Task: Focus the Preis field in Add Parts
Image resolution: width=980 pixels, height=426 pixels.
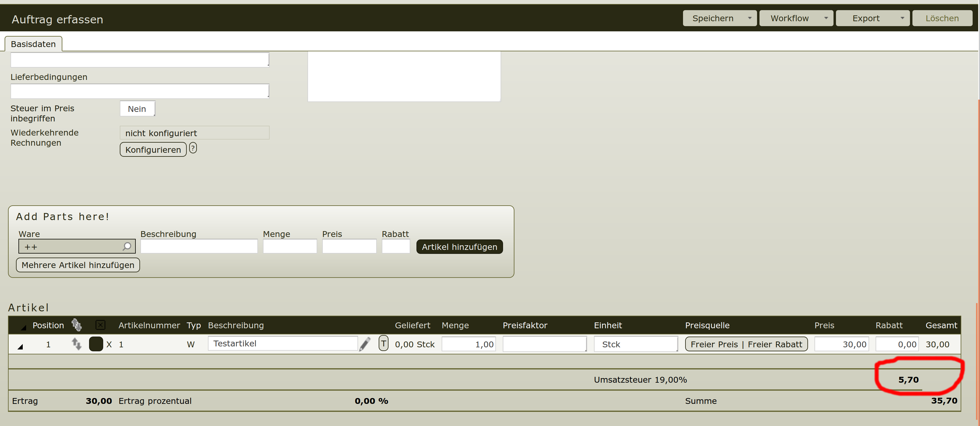Action: [x=349, y=246]
